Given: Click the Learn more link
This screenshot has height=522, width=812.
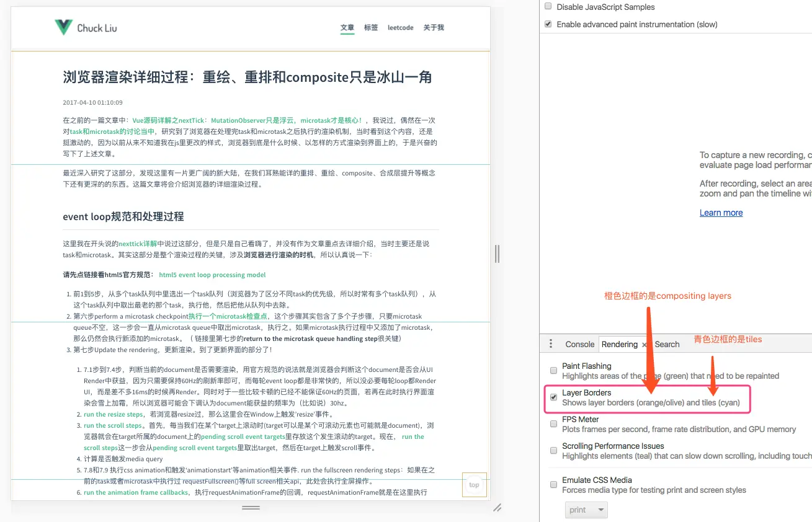Looking at the screenshot, I should pyautogui.click(x=721, y=213).
